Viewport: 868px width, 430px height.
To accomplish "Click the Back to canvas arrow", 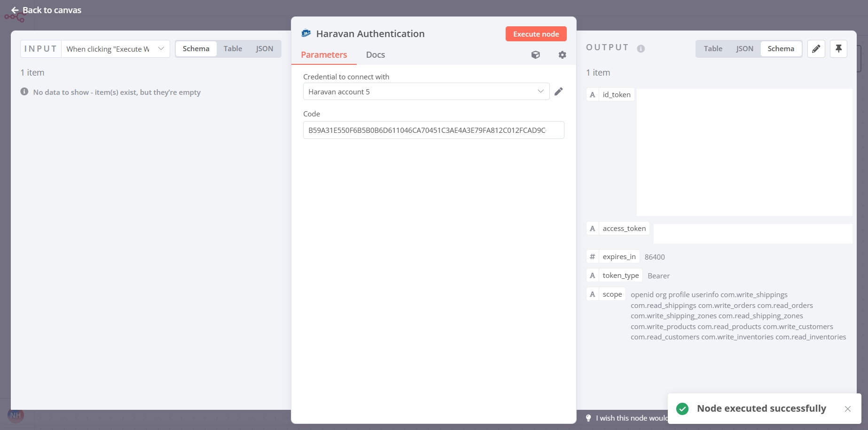I will pos(15,10).
